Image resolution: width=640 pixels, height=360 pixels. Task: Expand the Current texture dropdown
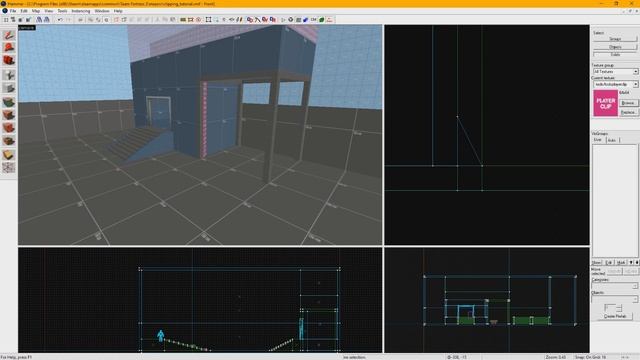click(636, 84)
